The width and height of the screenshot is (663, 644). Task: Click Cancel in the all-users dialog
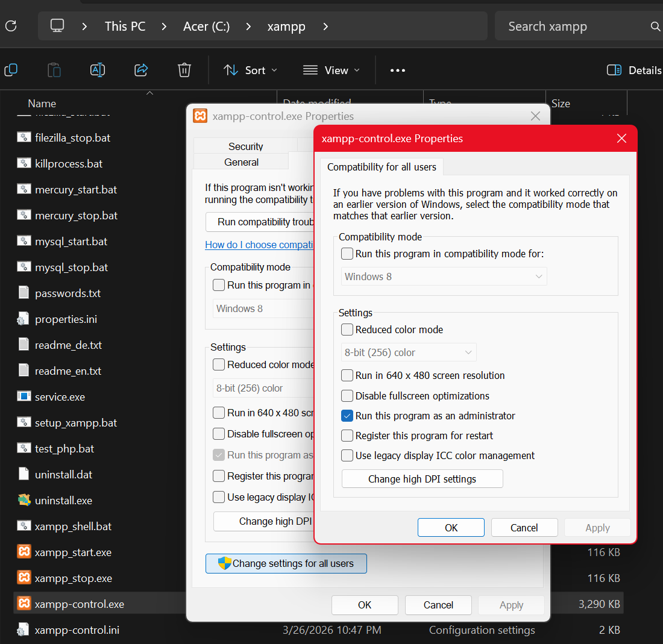[x=524, y=527]
